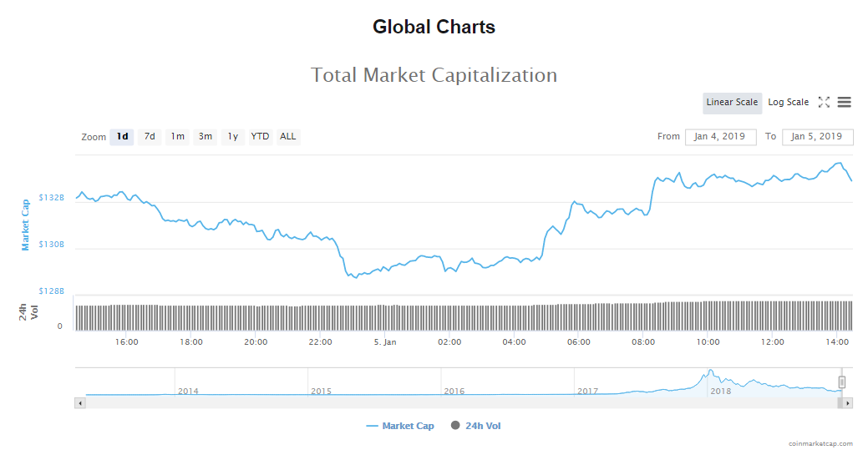Viewport: 868px width, 455px height.
Task: Switch to Log Scale
Action: tap(788, 103)
